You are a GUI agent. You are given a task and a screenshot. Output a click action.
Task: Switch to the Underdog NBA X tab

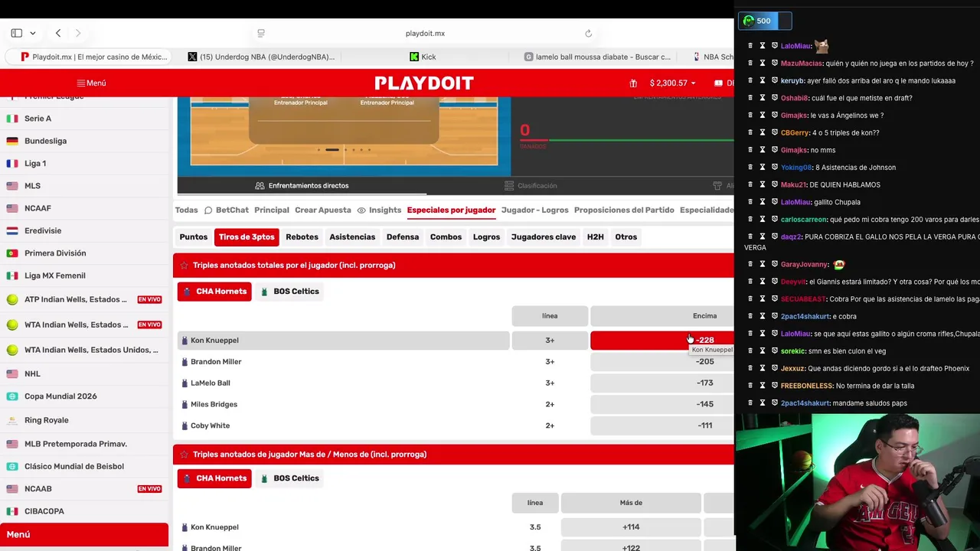click(x=262, y=57)
